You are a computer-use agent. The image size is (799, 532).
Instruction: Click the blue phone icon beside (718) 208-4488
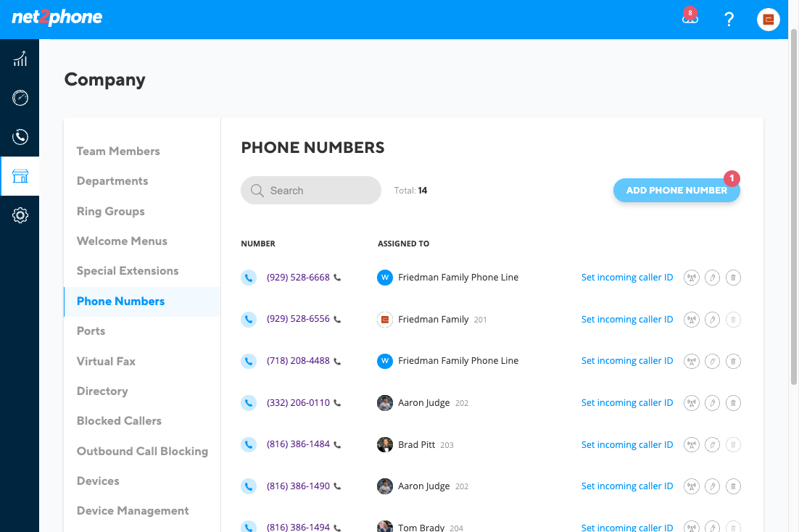click(x=249, y=361)
